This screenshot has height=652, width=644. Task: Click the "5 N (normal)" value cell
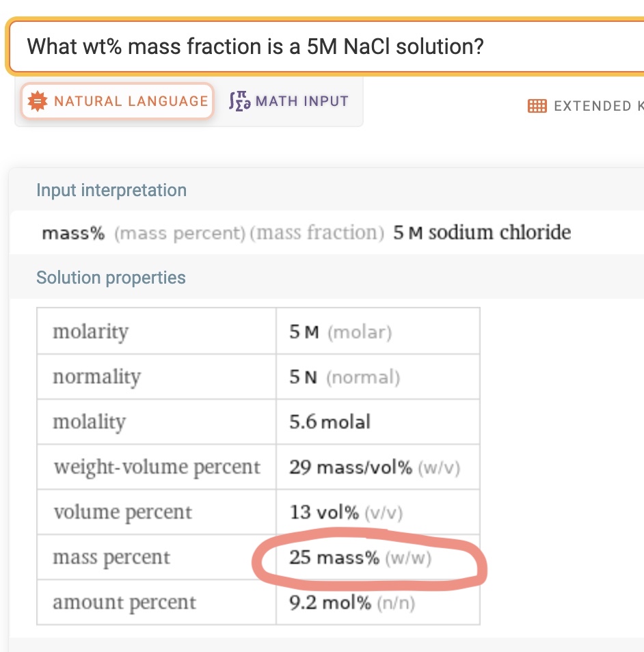[344, 377]
